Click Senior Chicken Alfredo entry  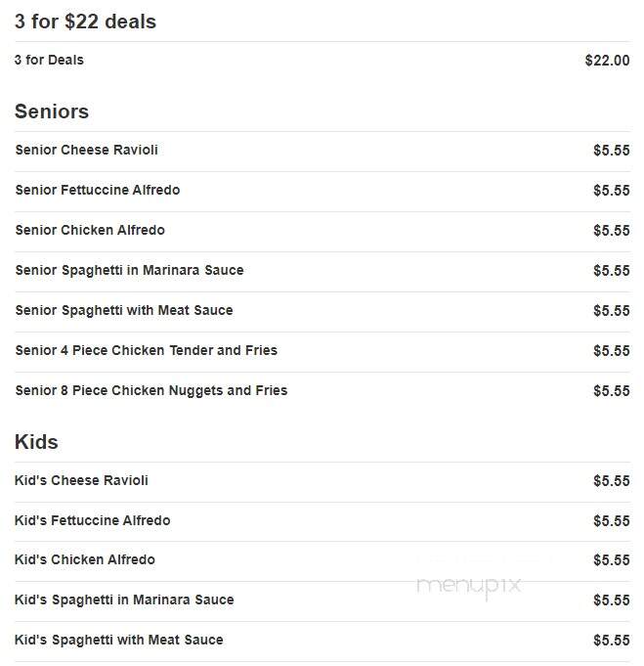pyautogui.click(x=90, y=230)
